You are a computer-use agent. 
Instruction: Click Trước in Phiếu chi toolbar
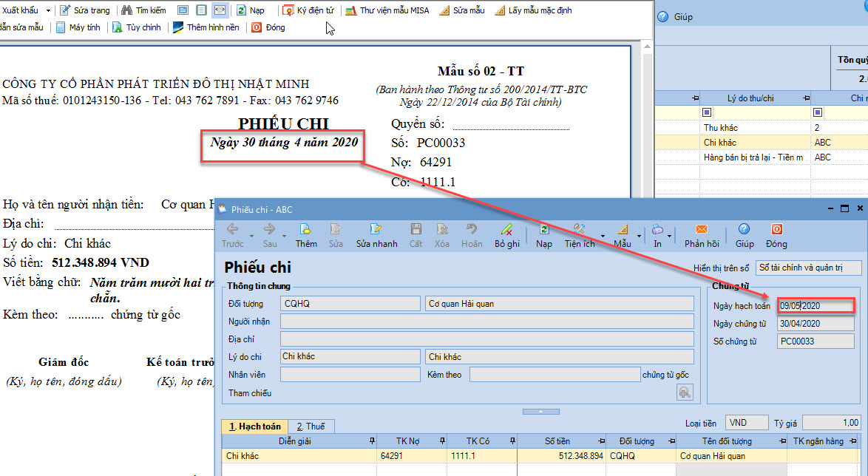[232, 235]
